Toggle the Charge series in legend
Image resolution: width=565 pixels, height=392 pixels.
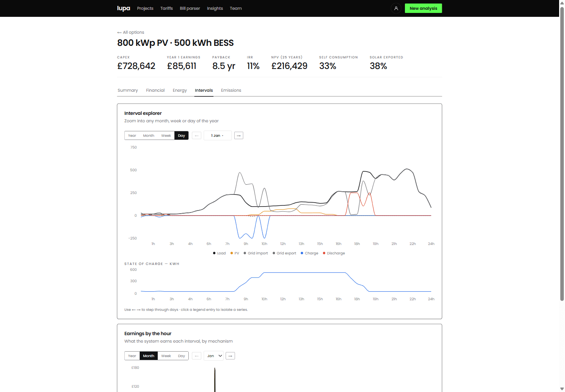point(310,253)
